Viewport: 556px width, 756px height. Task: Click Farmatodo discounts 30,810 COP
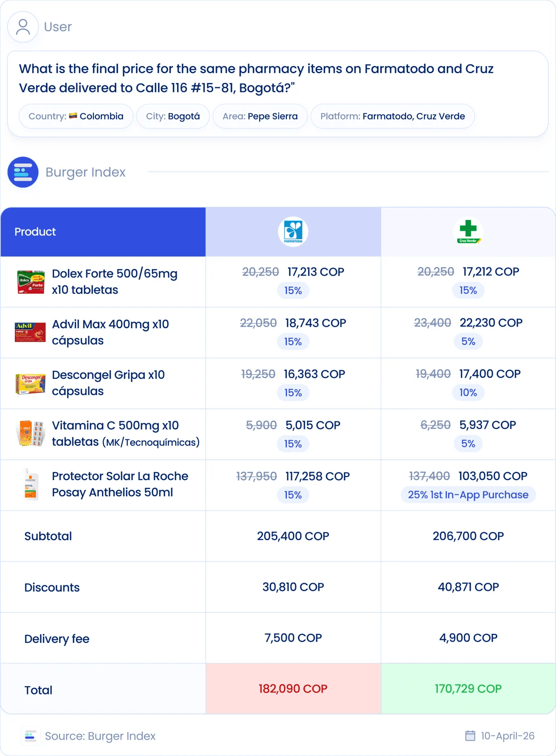293,587
